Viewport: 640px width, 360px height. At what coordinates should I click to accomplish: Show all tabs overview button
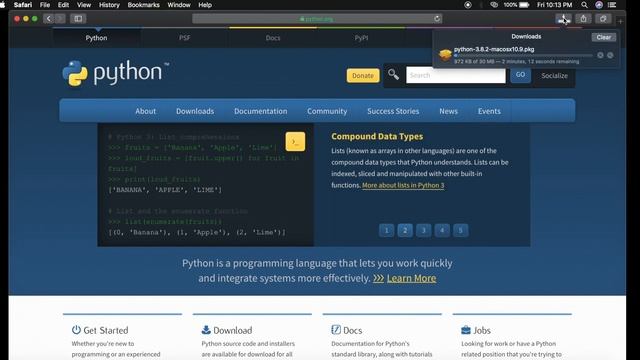[603, 18]
